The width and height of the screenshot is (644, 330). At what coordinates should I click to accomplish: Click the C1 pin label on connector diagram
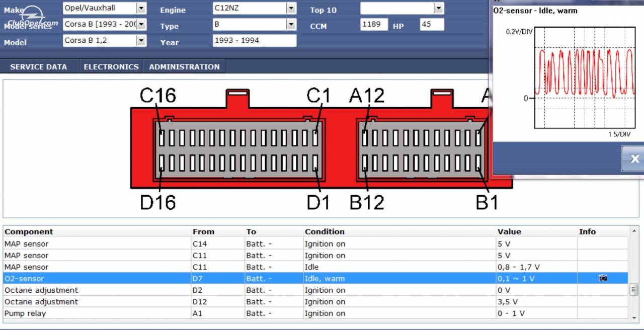(x=318, y=95)
